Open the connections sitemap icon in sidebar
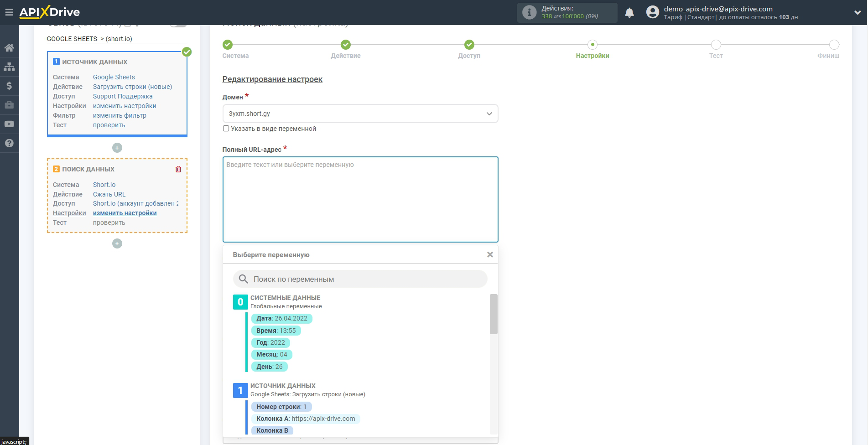This screenshot has width=868, height=445. (x=9, y=67)
